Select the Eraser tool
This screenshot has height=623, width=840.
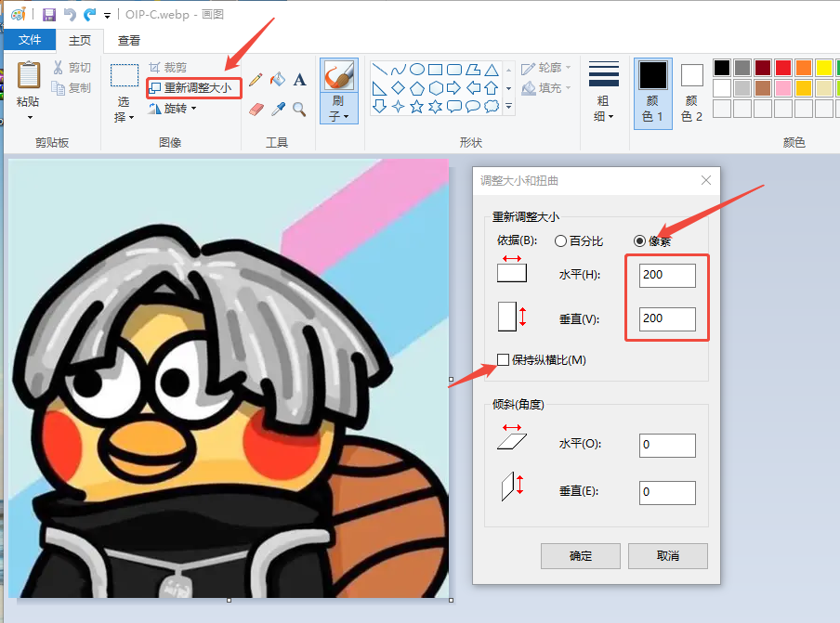click(x=256, y=110)
